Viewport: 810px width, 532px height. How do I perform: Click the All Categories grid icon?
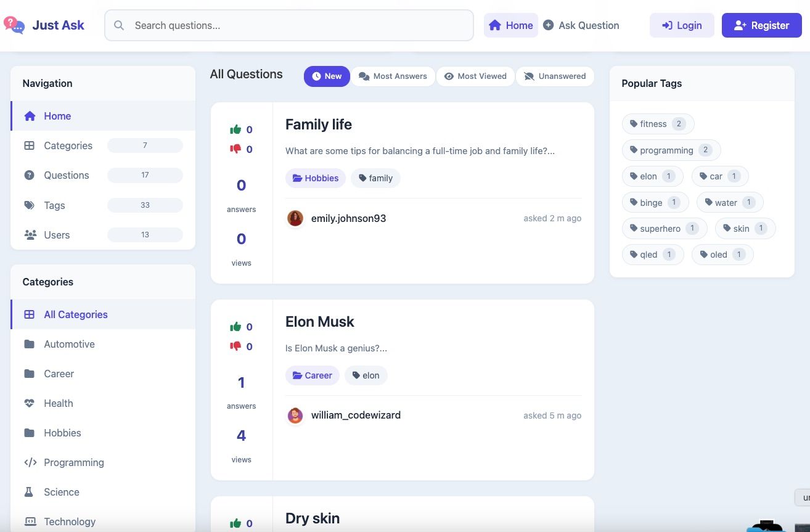coord(29,314)
